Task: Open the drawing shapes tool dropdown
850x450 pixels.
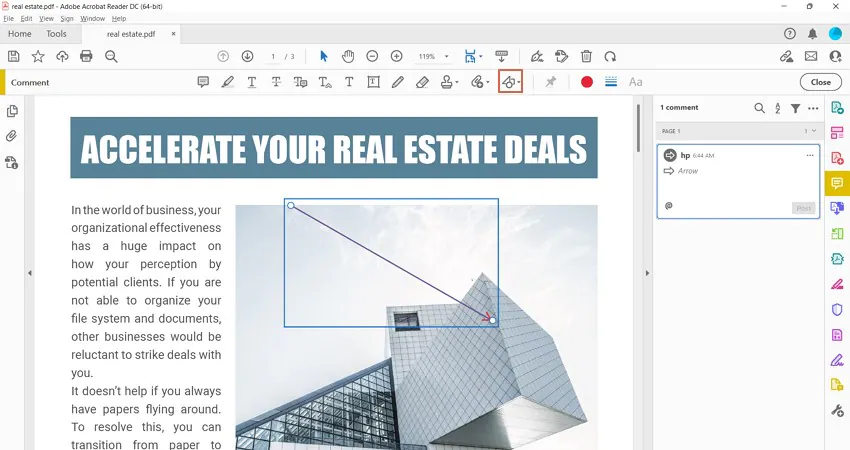Action: [511, 82]
